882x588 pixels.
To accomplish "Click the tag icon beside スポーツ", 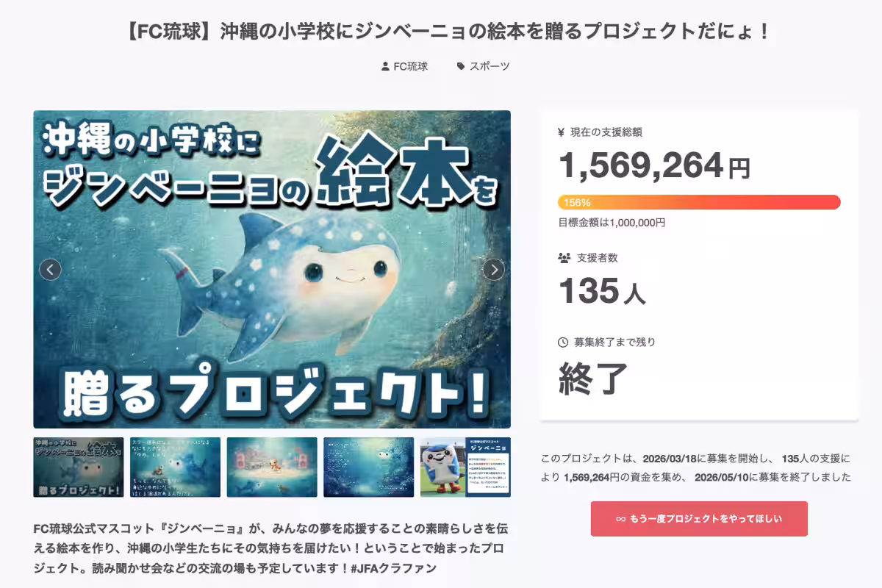I will click(x=461, y=66).
